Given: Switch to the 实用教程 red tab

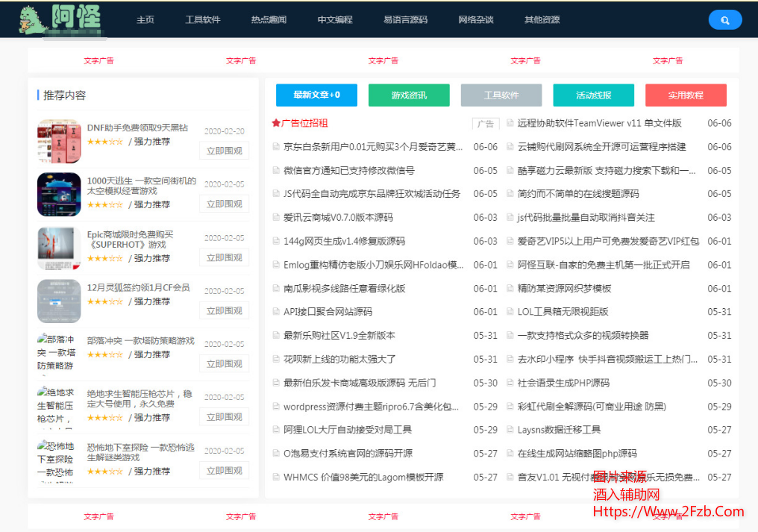Looking at the screenshot, I should [686, 95].
